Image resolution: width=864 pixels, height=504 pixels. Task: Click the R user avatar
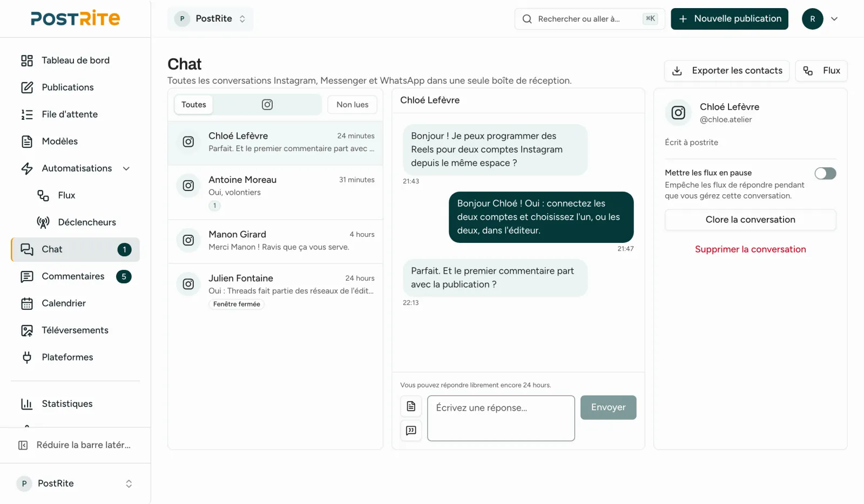point(813,19)
